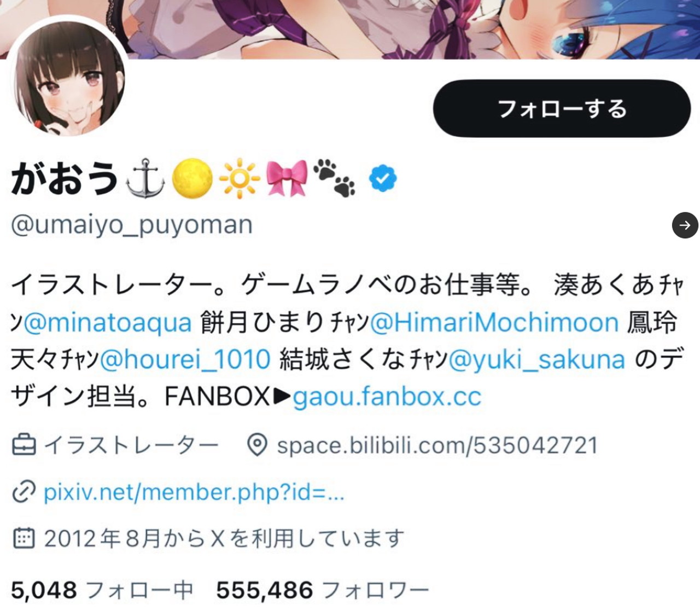Open the header banner image
700x611 pixels.
[x=350, y=30]
